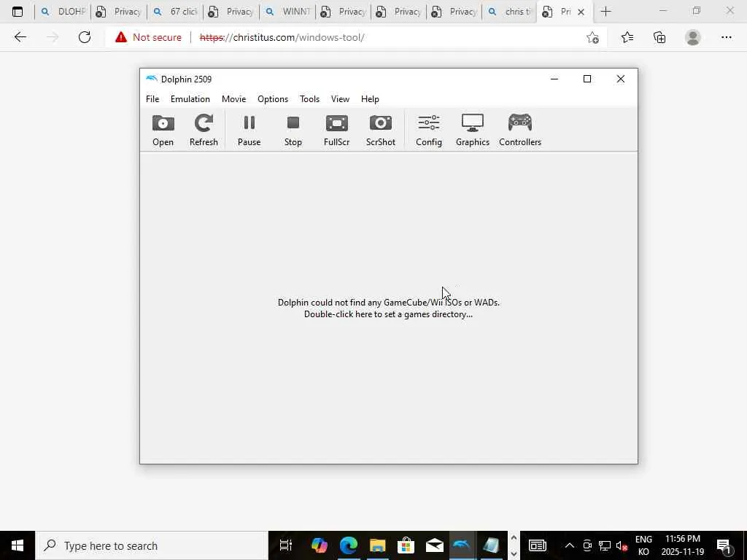Stop emulation via the Stop toolbar icon
This screenshot has width=747, height=560.
click(293, 130)
